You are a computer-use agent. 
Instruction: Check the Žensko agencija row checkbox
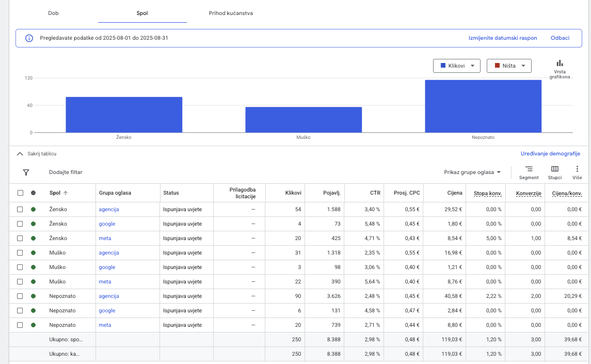click(x=20, y=210)
